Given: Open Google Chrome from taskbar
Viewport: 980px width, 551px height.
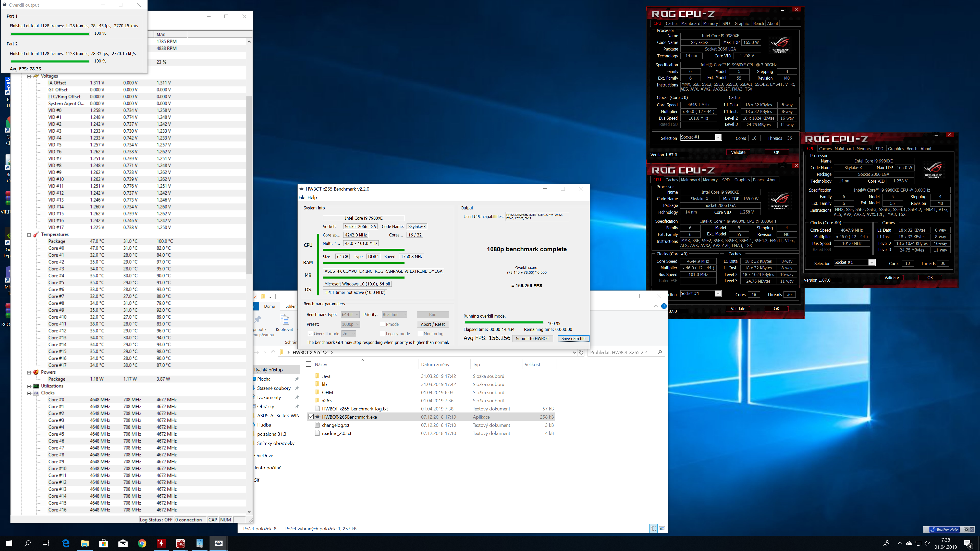Looking at the screenshot, I should tap(142, 543).
